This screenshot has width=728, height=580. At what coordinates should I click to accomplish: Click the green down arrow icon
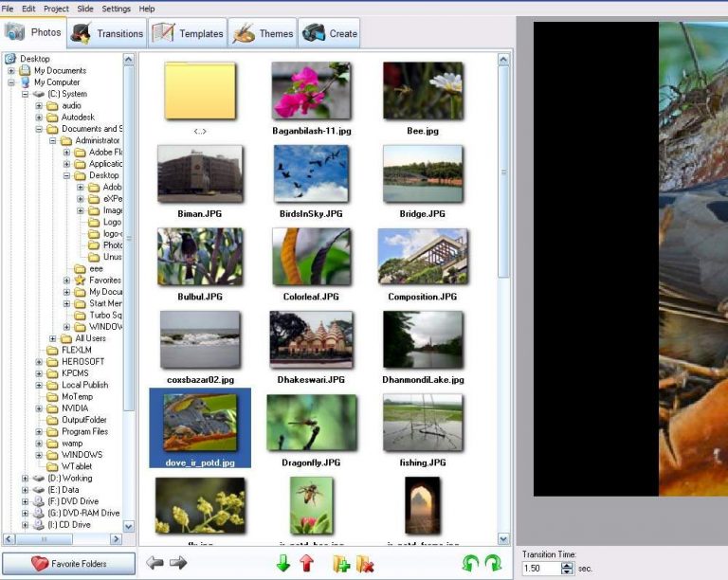[283, 564]
